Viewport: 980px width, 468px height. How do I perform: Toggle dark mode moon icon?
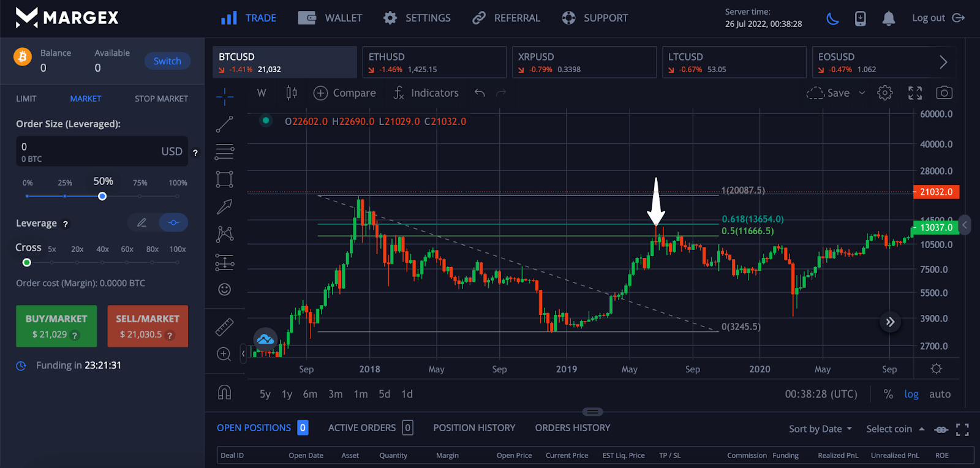pos(832,18)
